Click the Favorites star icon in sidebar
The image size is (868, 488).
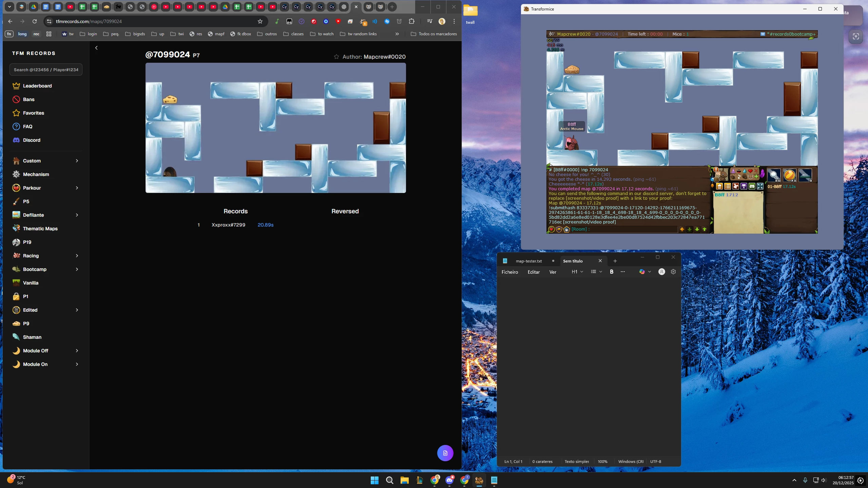point(16,113)
